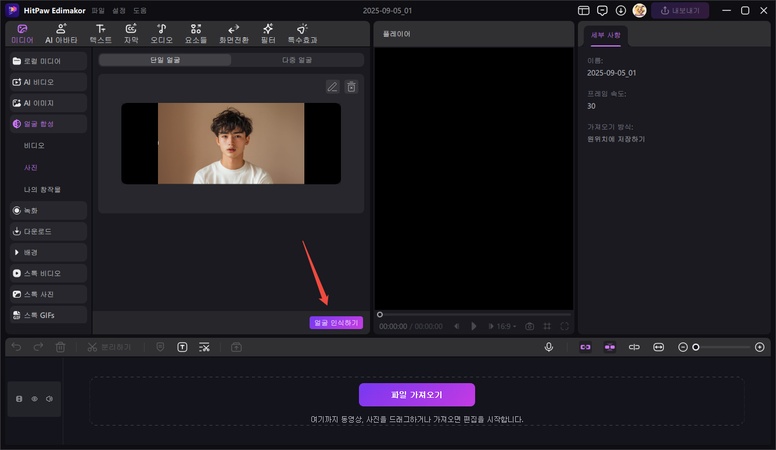Viewport: 776px width, 450px height.
Task: Open the 화면전환 transitions tool
Action: tap(234, 34)
